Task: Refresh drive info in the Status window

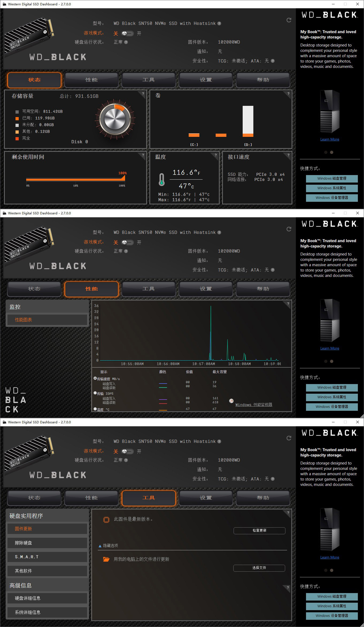Action: [x=289, y=20]
